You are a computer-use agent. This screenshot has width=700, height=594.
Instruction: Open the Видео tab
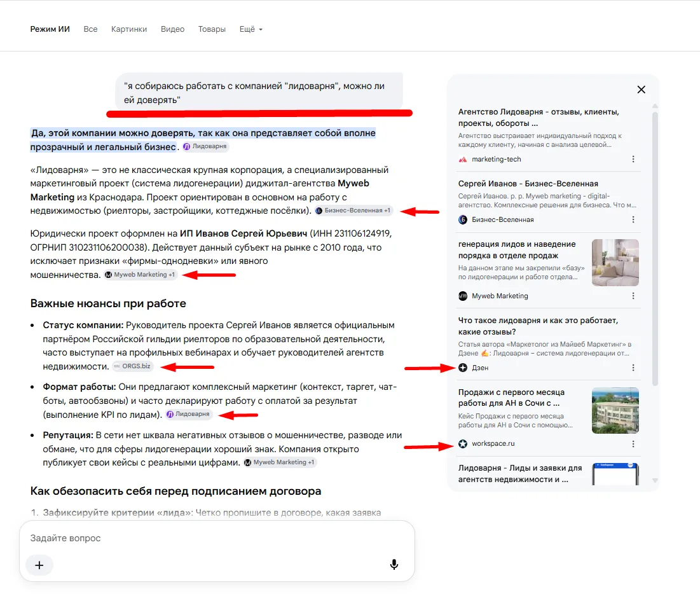(172, 29)
